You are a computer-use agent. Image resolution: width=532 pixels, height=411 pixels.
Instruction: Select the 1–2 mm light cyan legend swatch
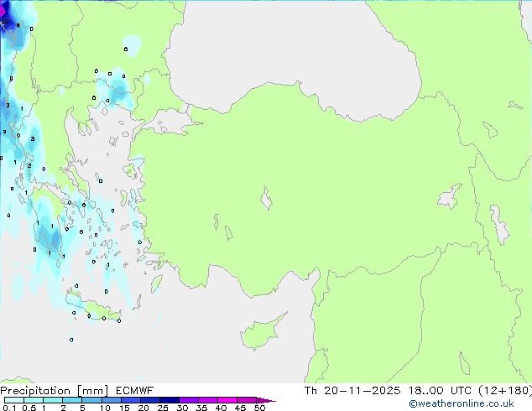coord(54,400)
